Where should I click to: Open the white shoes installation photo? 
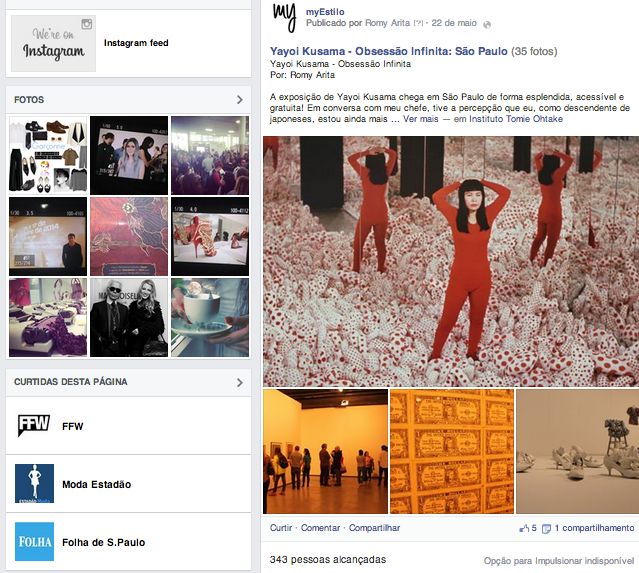pos(577,451)
